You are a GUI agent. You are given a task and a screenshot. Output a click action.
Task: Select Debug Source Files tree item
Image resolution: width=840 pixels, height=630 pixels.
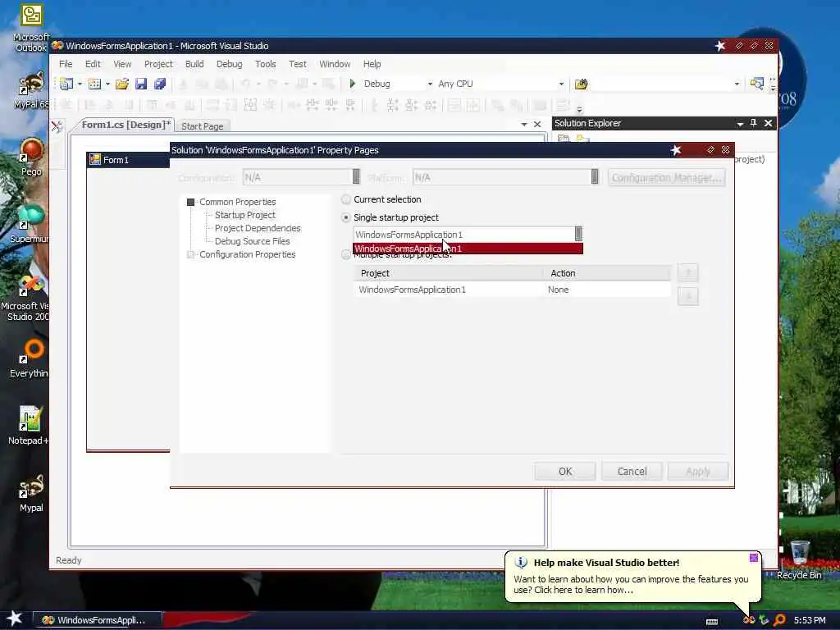253,241
